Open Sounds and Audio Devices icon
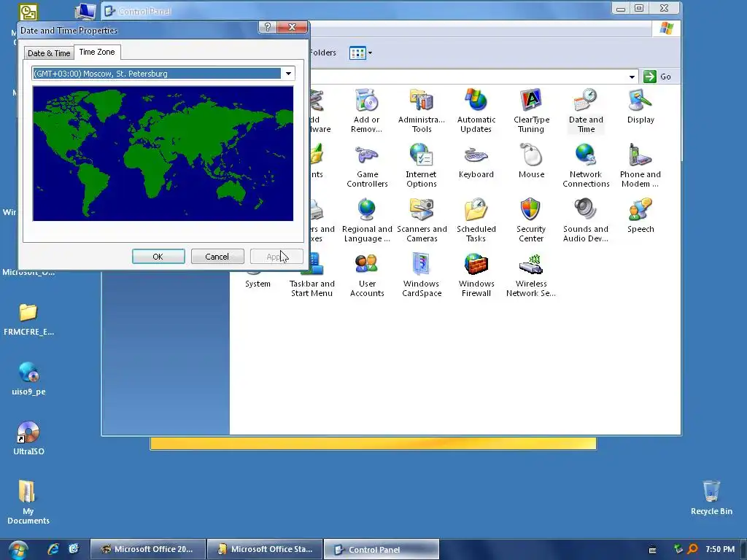This screenshot has height=560, width=747. click(x=586, y=220)
